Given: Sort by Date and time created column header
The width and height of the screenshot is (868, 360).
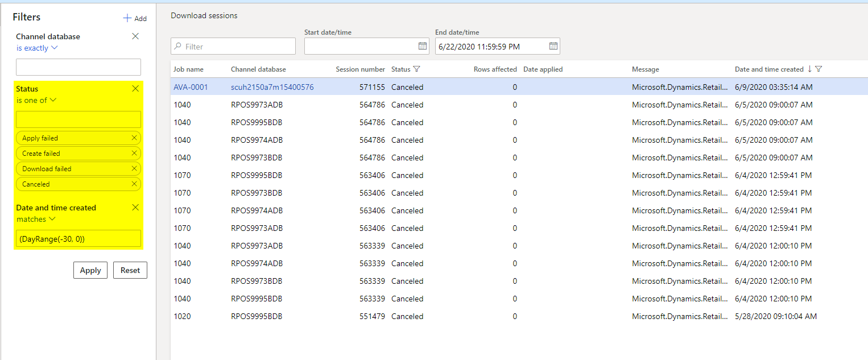Looking at the screenshot, I should (769, 69).
